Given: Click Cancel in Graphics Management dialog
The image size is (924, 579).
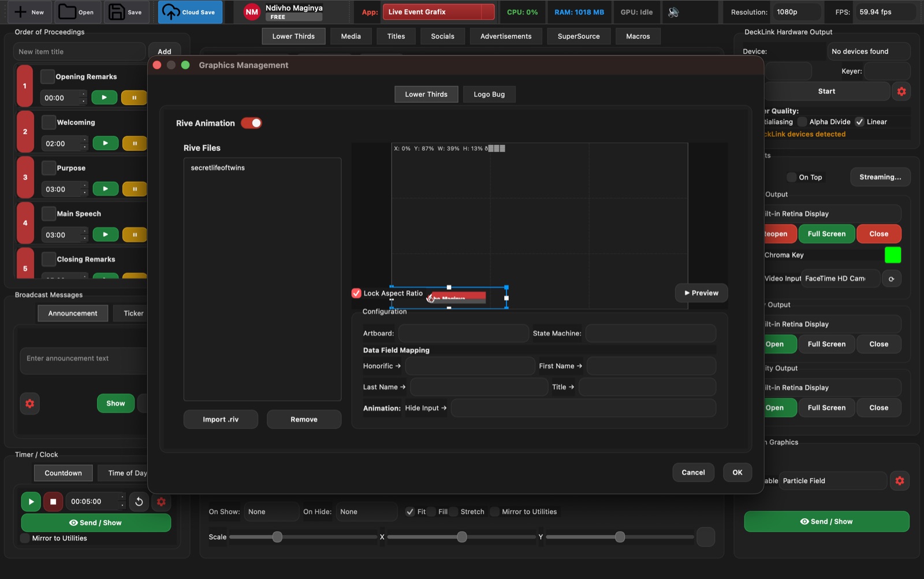Looking at the screenshot, I should 693,472.
